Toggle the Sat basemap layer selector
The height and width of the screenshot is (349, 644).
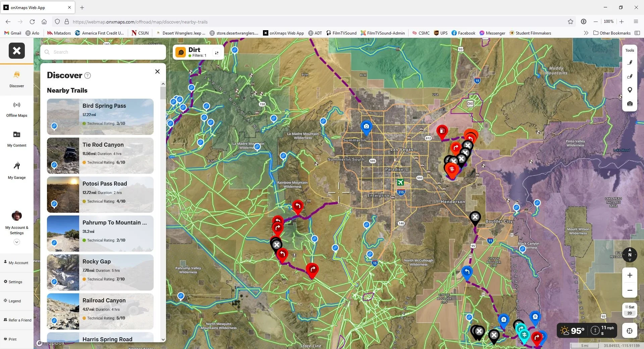click(x=630, y=307)
